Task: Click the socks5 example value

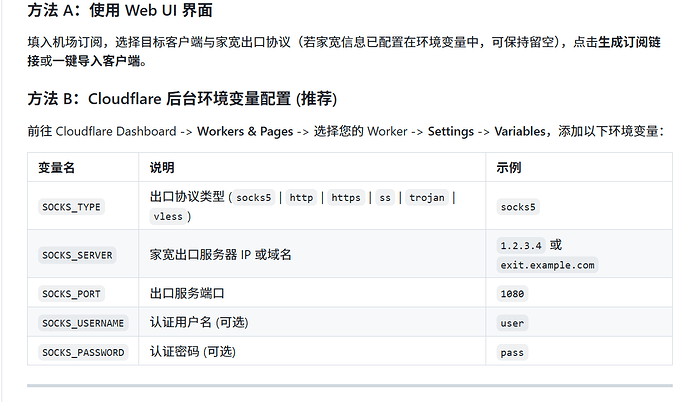Action: pos(518,207)
